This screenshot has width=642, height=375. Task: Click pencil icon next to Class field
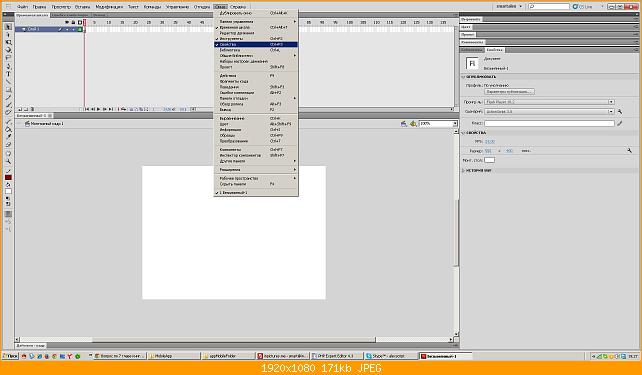click(x=620, y=123)
